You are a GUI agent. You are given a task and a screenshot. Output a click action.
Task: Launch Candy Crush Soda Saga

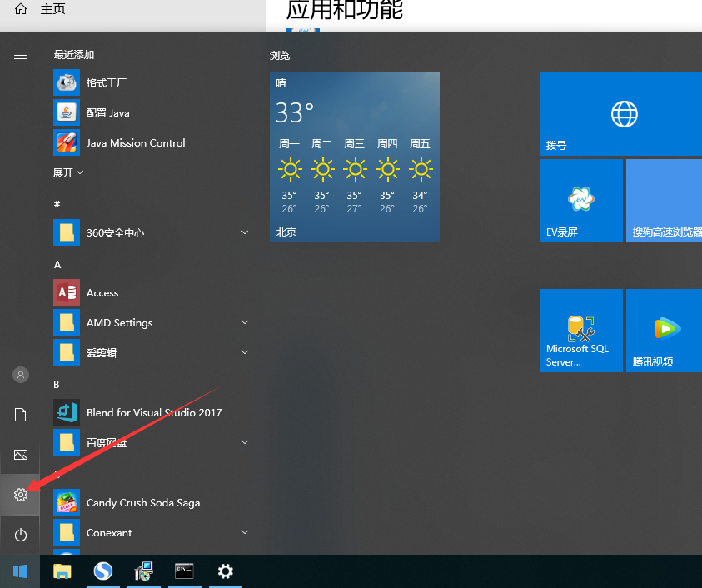pos(151,502)
